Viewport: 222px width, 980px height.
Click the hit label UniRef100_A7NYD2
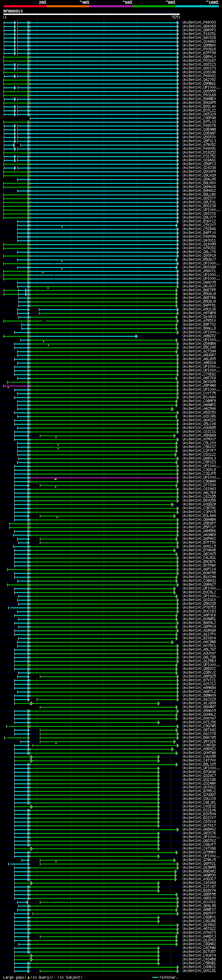tap(199, 145)
